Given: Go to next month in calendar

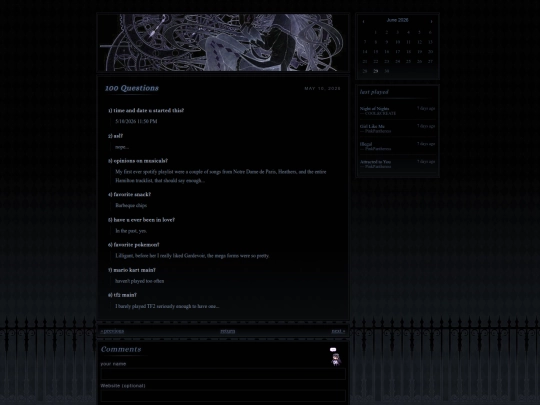Looking at the screenshot, I should (x=431, y=21).
